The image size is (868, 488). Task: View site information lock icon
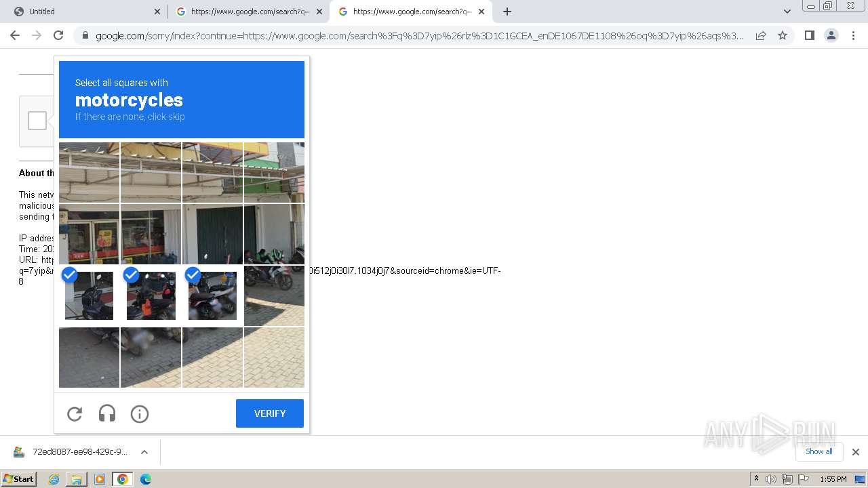(85, 35)
